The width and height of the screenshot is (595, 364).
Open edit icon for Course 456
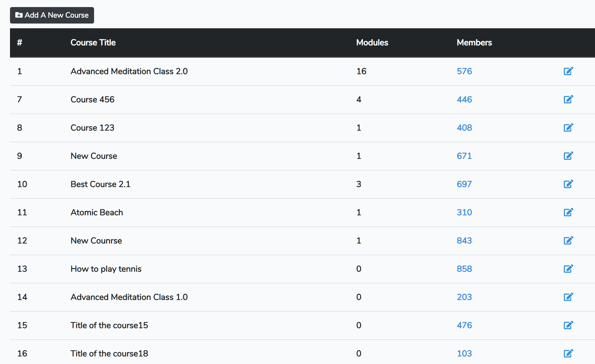pyautogui.click(x=568, y=99)
